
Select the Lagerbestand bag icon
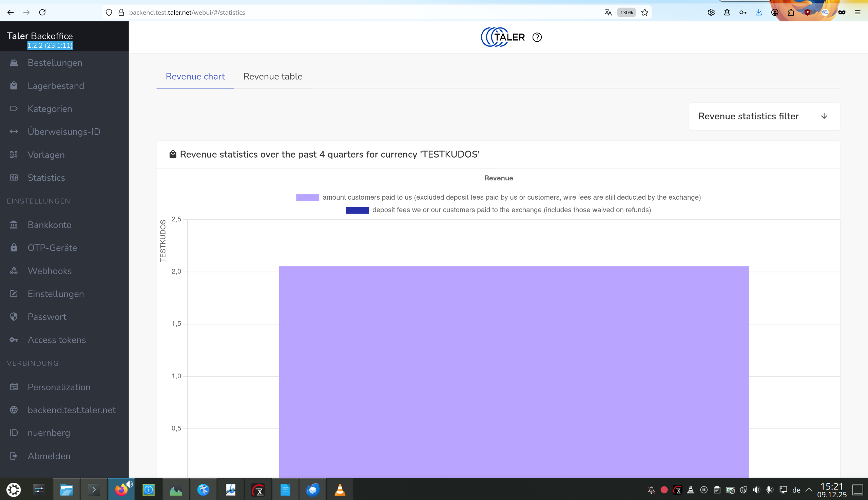[x=14, y=85]
